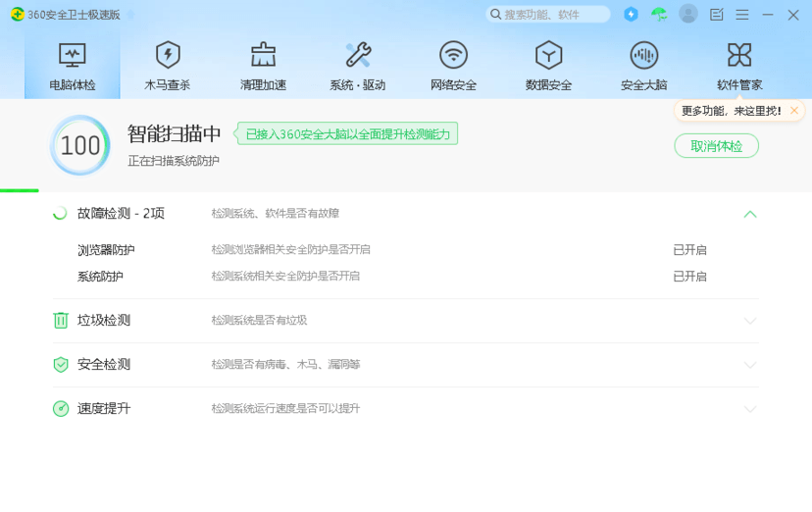Select the 浏览器防护 row
Viewport: 812px width, 512px height.
[x=405, y=250]
